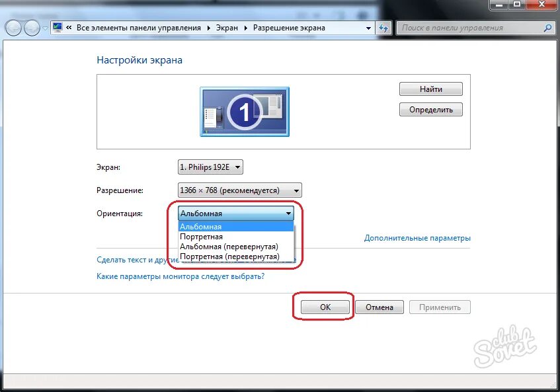The width and height of the screenshot is (560, 392).
Task: Click the OK button
Action: click(x=325, y=307)
